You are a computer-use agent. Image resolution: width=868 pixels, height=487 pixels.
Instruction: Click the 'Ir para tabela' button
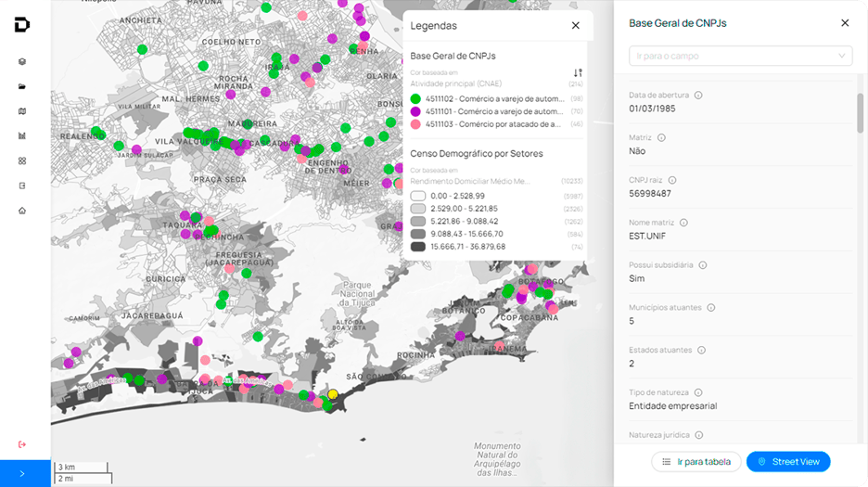pos(696,462)
